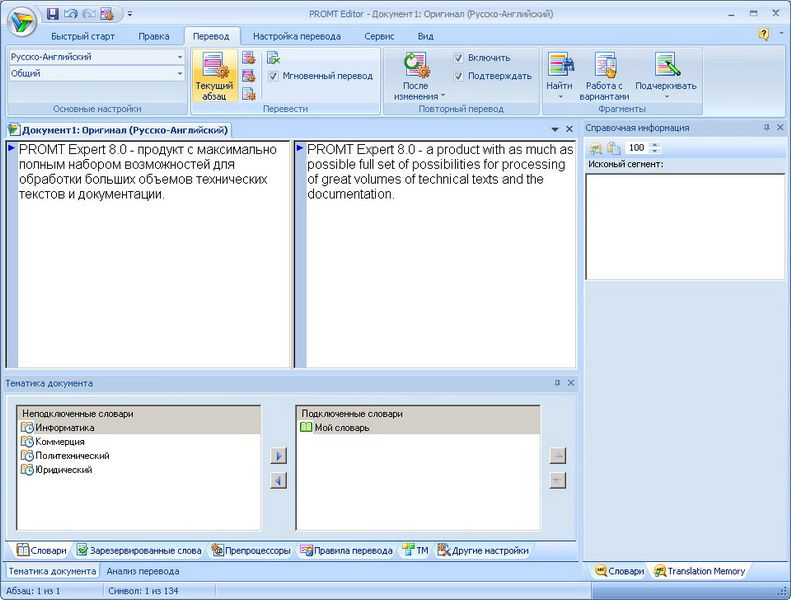The width and height of the screenshot is (791, 600).
Task: Toggle the Подтверждать checkbox
Action: (x=458, y=76)
